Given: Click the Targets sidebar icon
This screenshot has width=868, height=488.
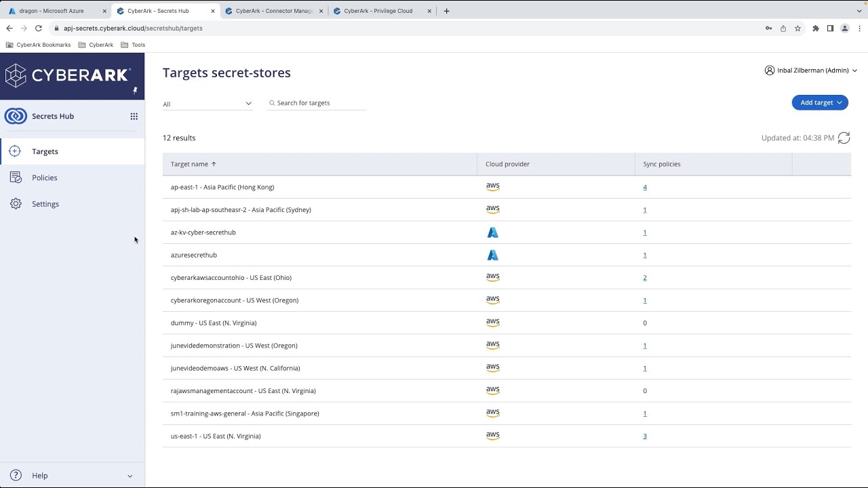Looking at the screenshot, I should pos(15,151).
